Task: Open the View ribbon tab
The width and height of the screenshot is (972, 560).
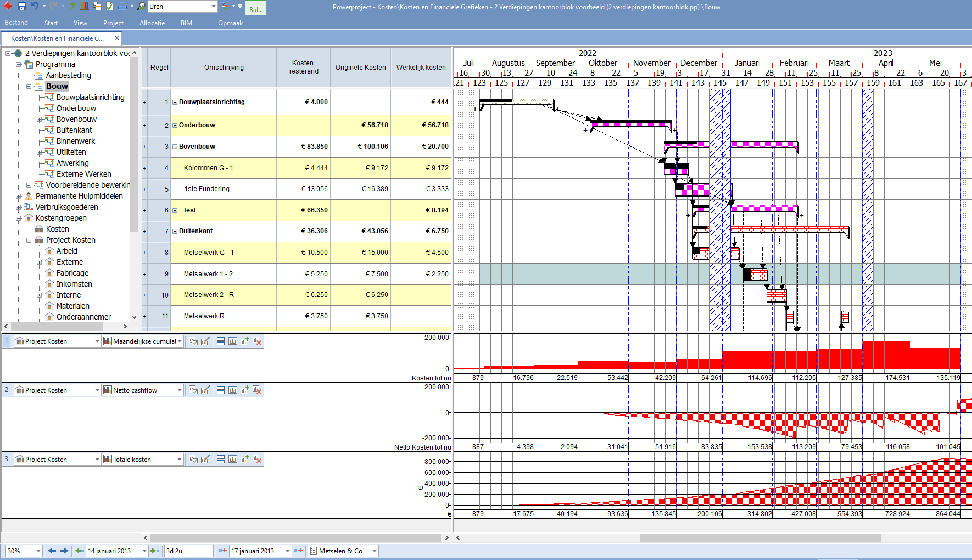Action: (81, 23)
